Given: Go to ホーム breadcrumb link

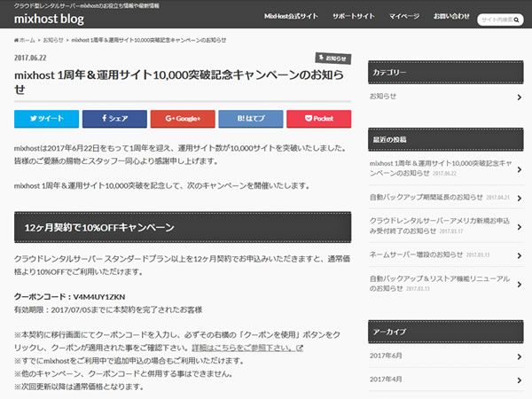Looking at the screenshot, I should (27, 41).
